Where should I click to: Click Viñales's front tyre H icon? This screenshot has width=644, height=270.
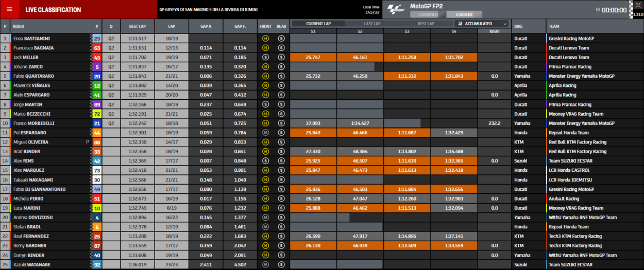click(x=266, y=85)
